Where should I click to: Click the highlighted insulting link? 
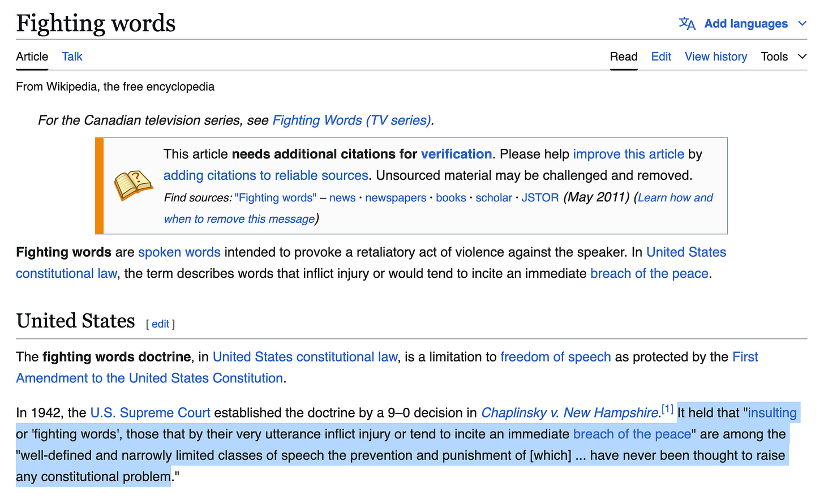pyautogui.click(x=772, y=413)
